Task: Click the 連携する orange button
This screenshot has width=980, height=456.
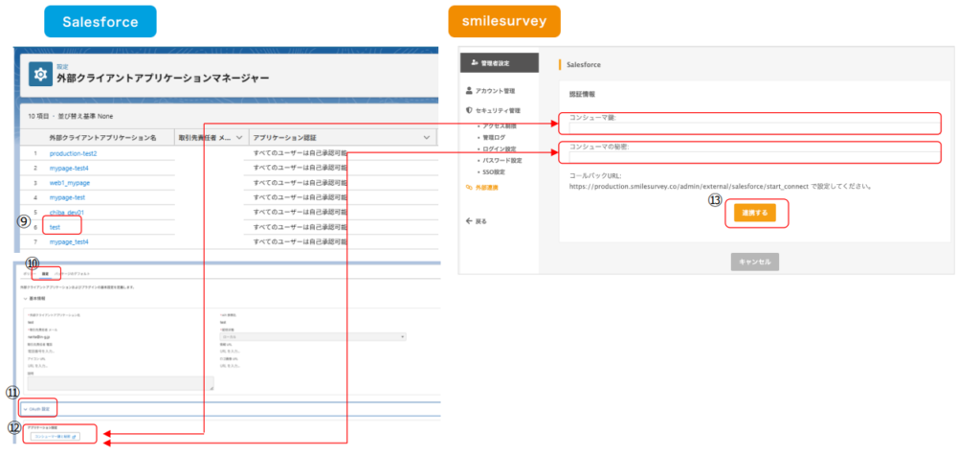Action: tap(755, 213)
